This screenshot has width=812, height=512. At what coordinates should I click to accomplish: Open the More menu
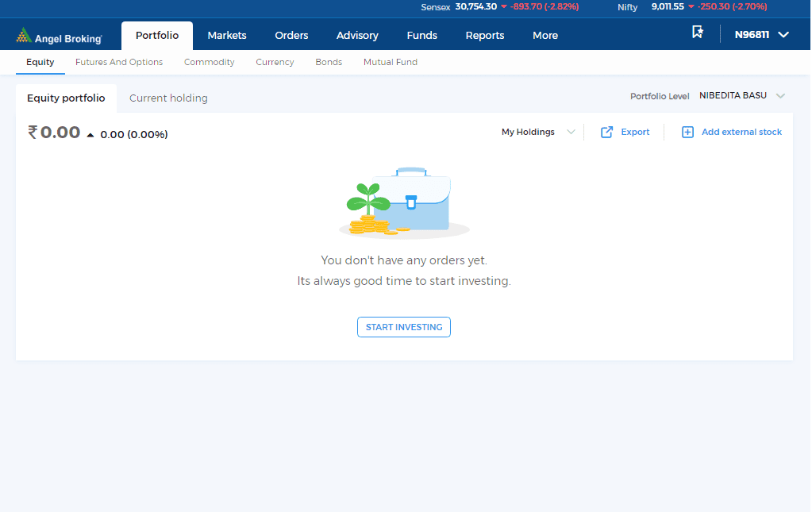pyautogui.click(x=545, y=35)
